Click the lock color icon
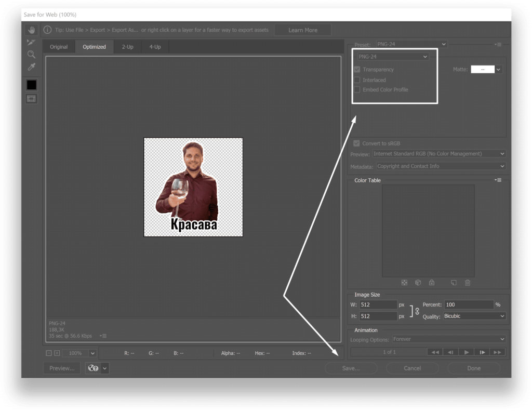The image size is (532, 411). 431,283
